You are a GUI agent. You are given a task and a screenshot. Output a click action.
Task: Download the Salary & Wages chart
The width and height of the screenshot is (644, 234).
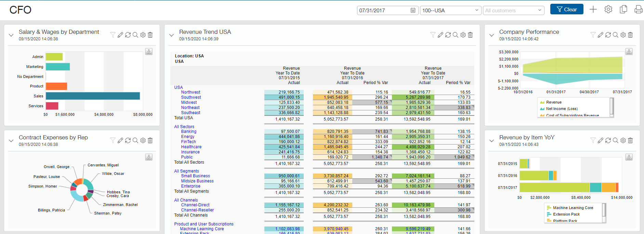pyautogui.click(x=149, y=52)
